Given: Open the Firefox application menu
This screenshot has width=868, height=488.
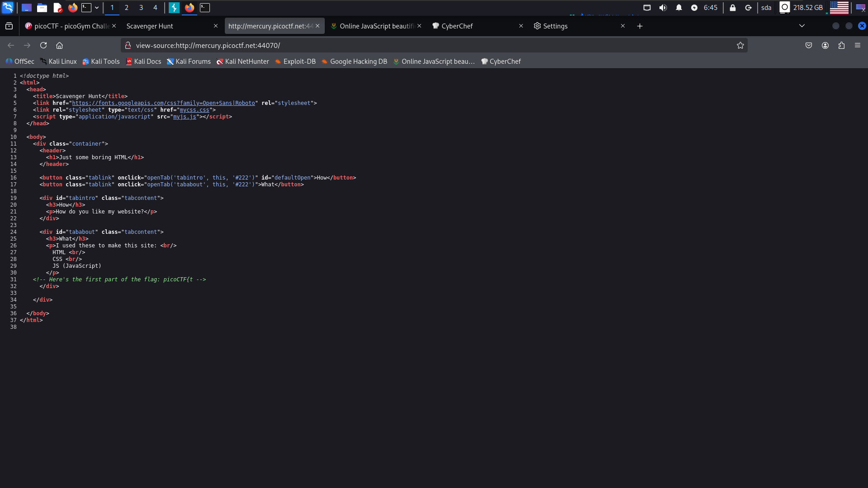Looking at the screenshot, I should [857, 45].
